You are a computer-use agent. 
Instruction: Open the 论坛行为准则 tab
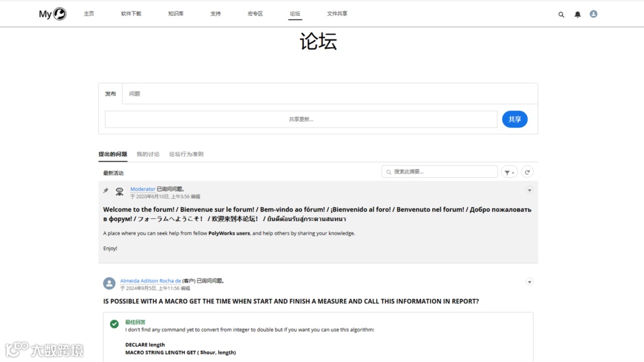click(186, 154)
